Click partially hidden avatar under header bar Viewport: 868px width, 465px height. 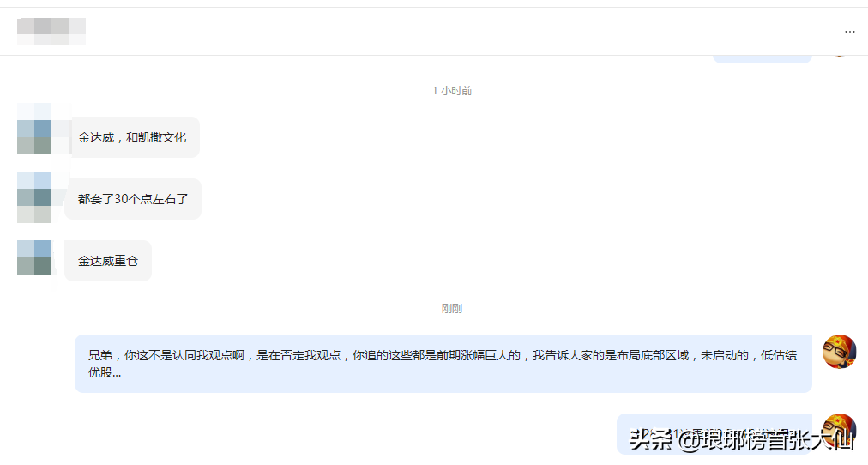(839, 55)
